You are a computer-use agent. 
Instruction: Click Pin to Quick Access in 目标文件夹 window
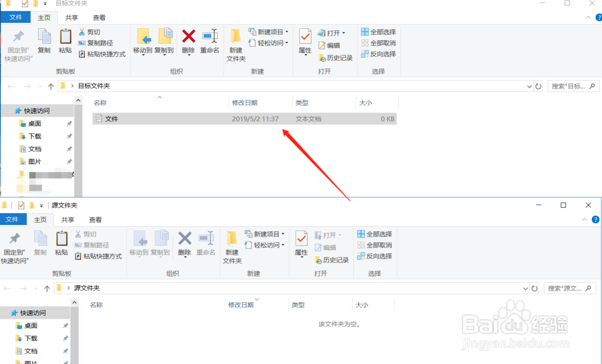(x=19, y=45)
